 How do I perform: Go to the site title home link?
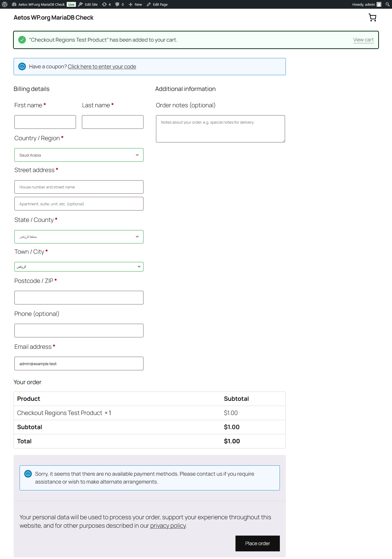click(54, 18)
